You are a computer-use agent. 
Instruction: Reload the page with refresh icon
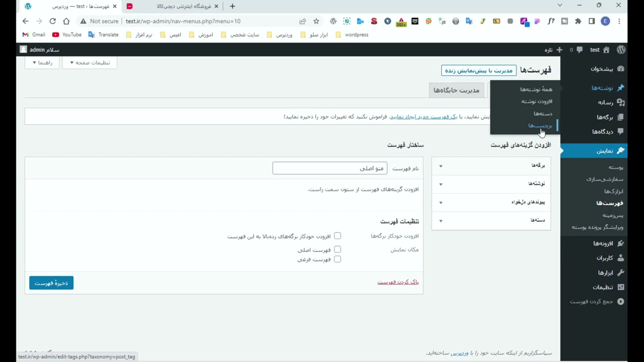[x=53, y=21]
